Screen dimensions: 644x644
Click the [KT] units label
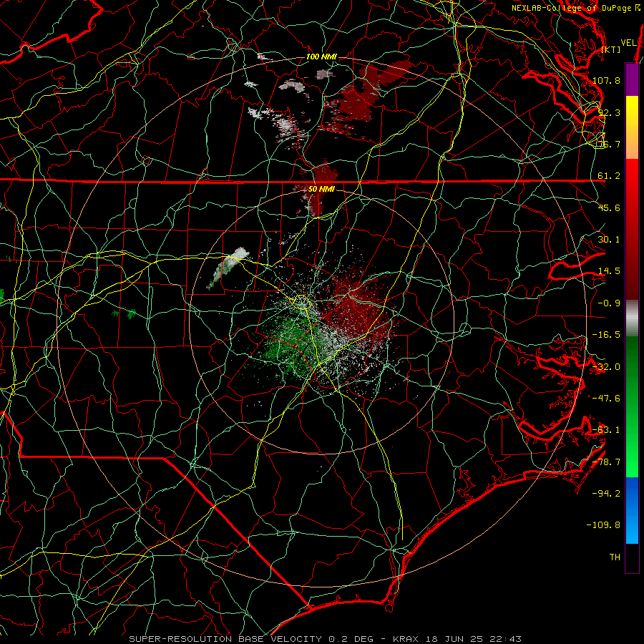(x=611, y=49)
